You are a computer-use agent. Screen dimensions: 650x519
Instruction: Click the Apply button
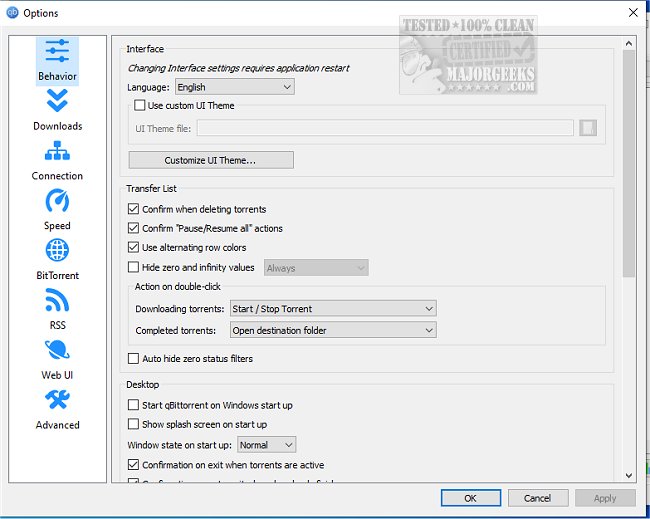[605, 498]
